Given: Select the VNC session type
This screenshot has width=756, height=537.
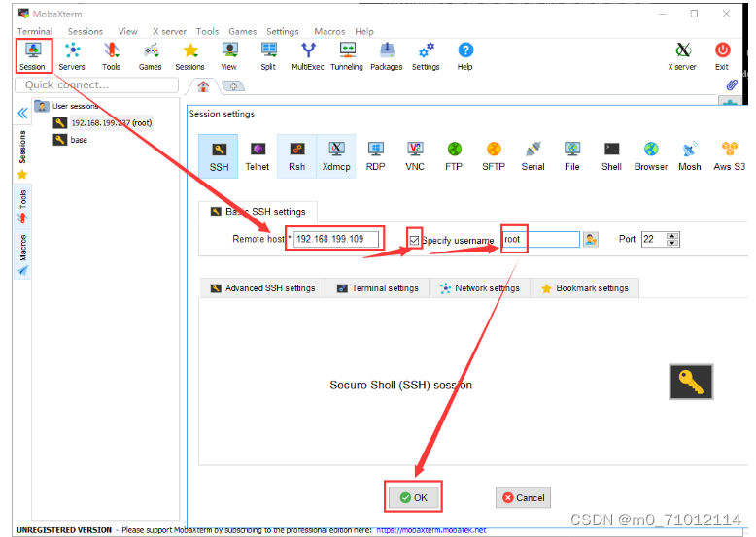Looking at the screenshot, I should pyautogui.click(x=415, y=156).
